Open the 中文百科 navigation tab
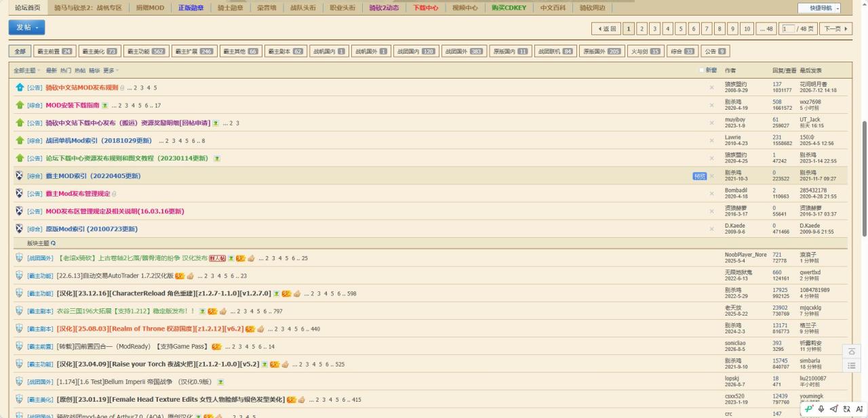 click(553, 8)
